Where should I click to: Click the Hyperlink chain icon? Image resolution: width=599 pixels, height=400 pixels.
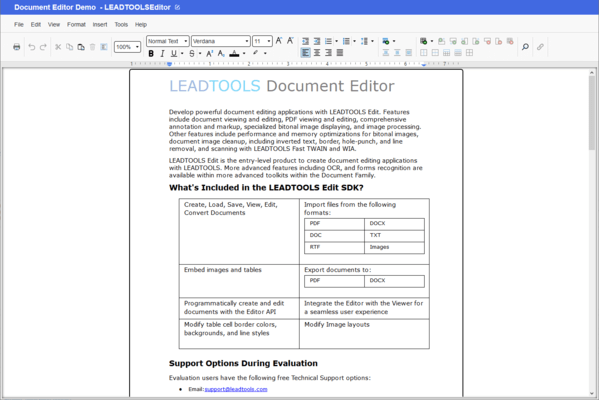coord(540,47)
